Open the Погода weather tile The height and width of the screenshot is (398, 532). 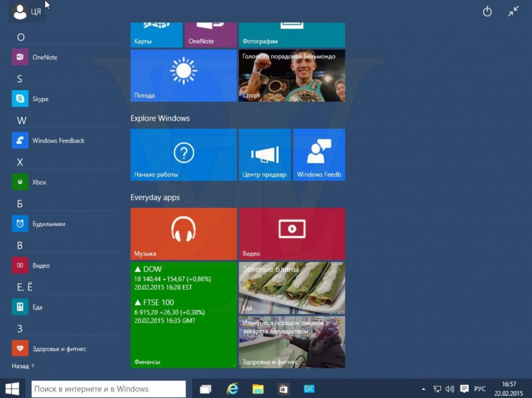(183, 76)
